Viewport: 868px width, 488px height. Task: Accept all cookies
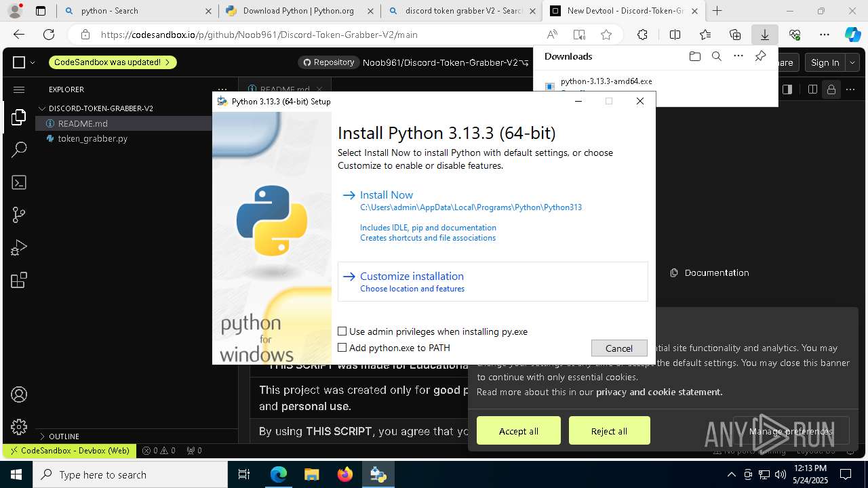point(519,431)
